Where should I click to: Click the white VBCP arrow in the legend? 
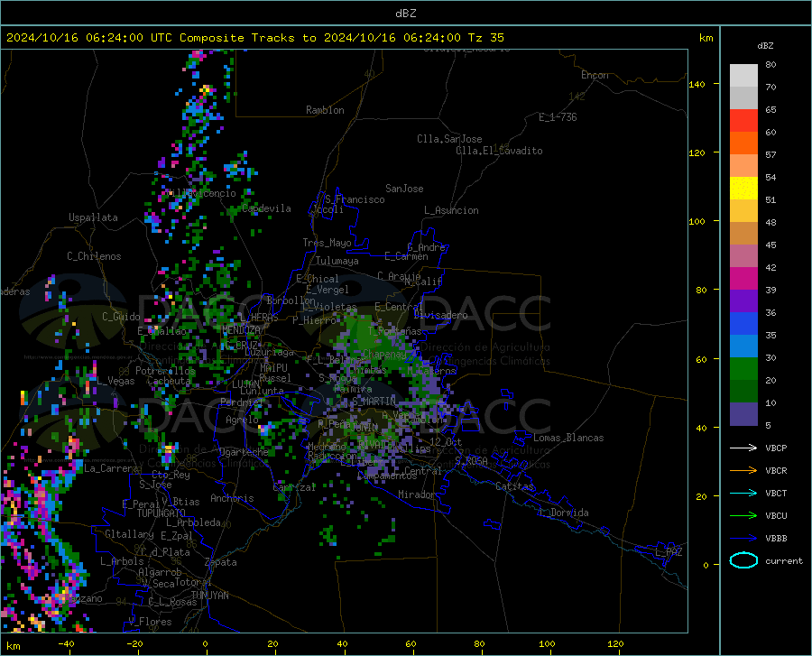(743, 448)
